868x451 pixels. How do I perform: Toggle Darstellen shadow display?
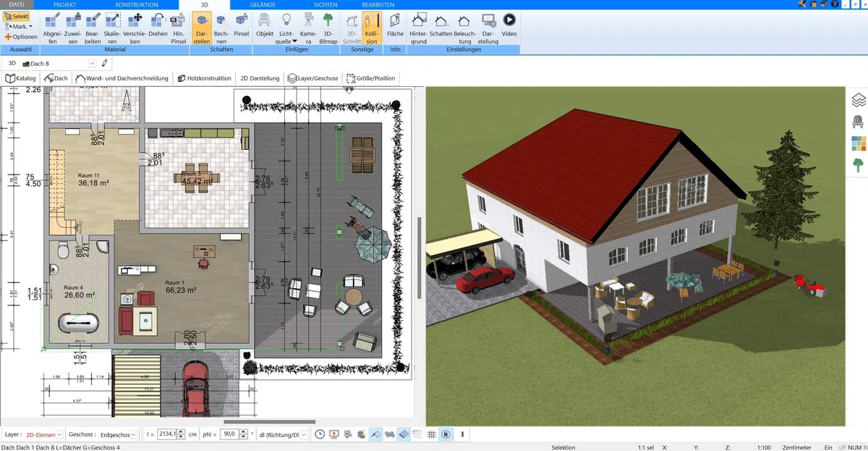click(202, 28)
